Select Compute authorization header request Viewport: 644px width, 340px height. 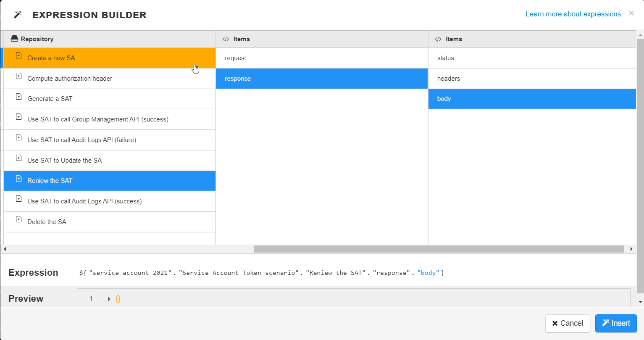coord(110,79)
